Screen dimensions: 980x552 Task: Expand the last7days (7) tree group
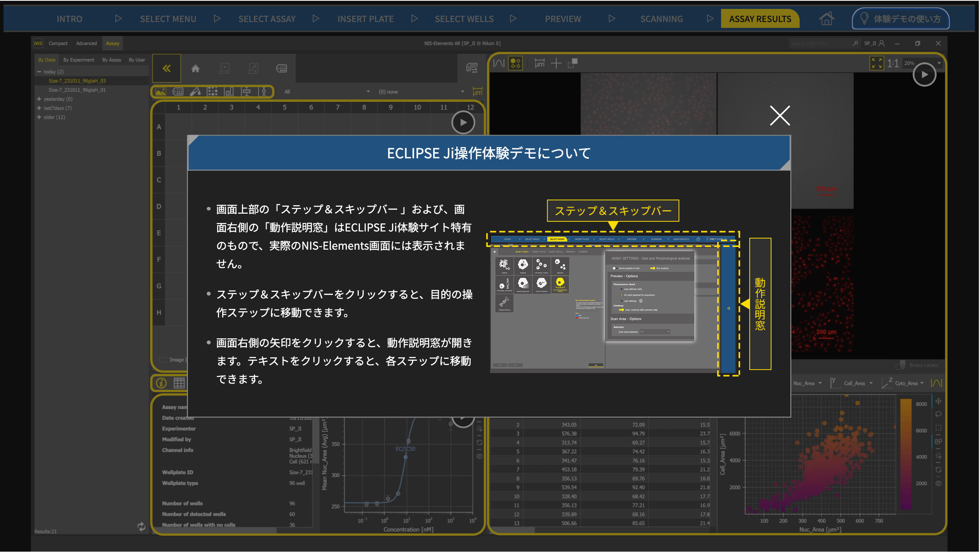coord(39,108)
